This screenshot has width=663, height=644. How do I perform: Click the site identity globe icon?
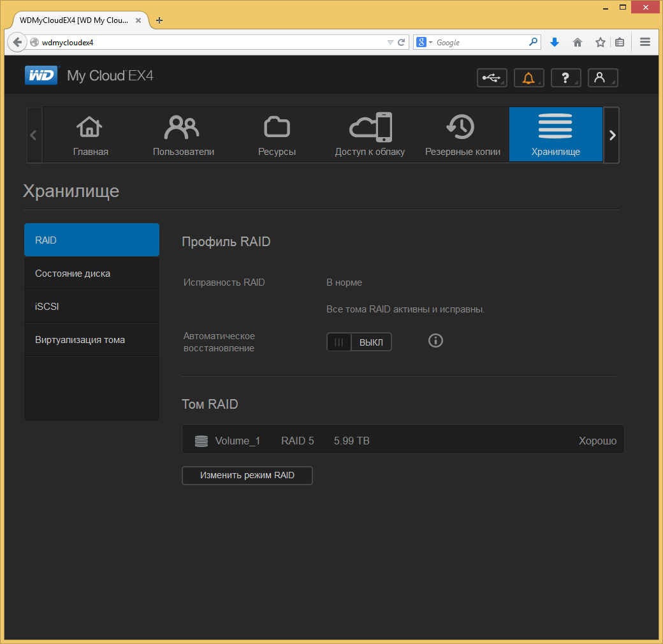pos(34,42)
